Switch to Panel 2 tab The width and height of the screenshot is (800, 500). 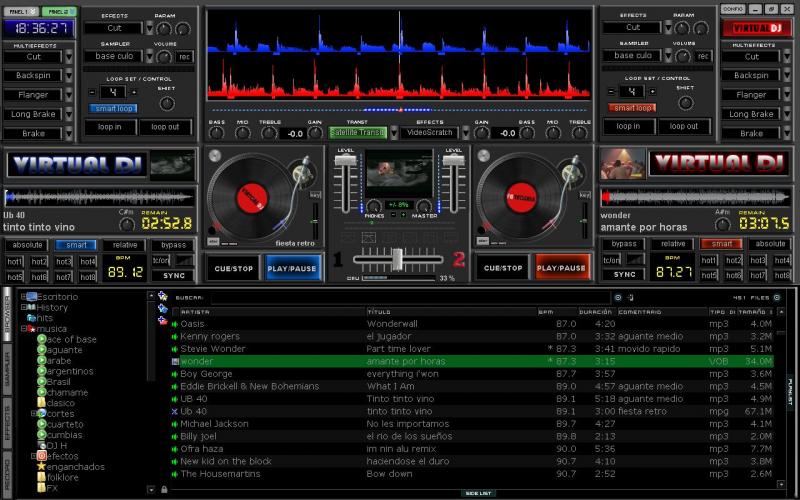coord(59,11)
